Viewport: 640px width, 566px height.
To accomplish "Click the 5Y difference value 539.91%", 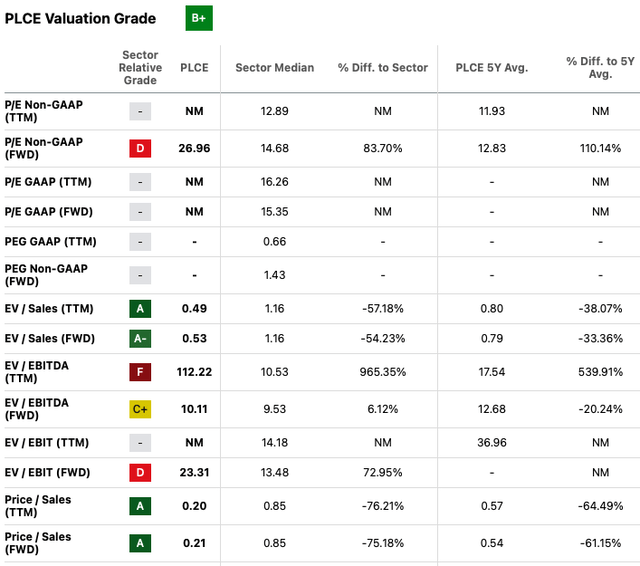I will click(600, 372).
